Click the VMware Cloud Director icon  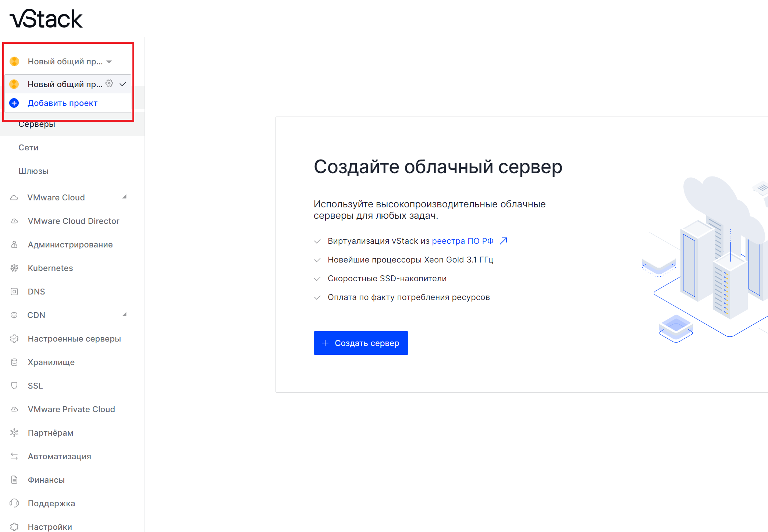tap(14, 221)
